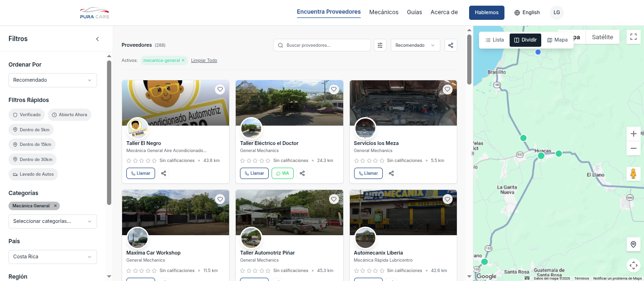This screenshot has height=281, width=644.
Task: Open Guías nav item
Action: point(414,13)
